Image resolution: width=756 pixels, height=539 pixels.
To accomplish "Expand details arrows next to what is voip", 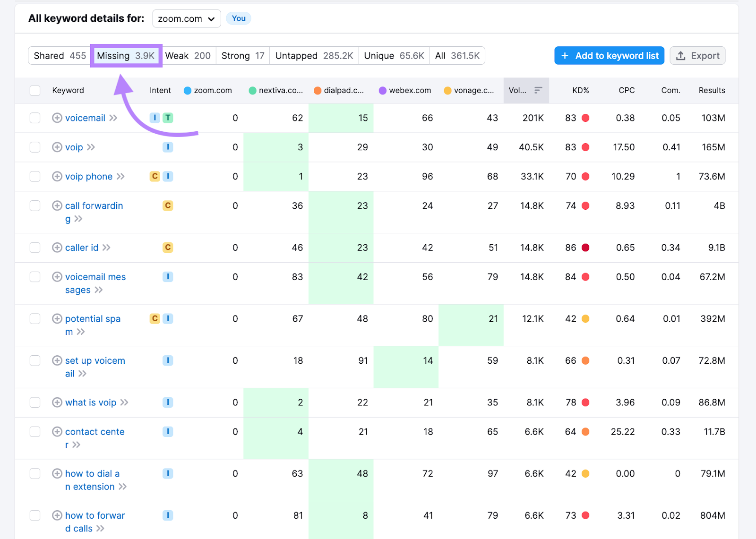I will [x=124, y=402].
